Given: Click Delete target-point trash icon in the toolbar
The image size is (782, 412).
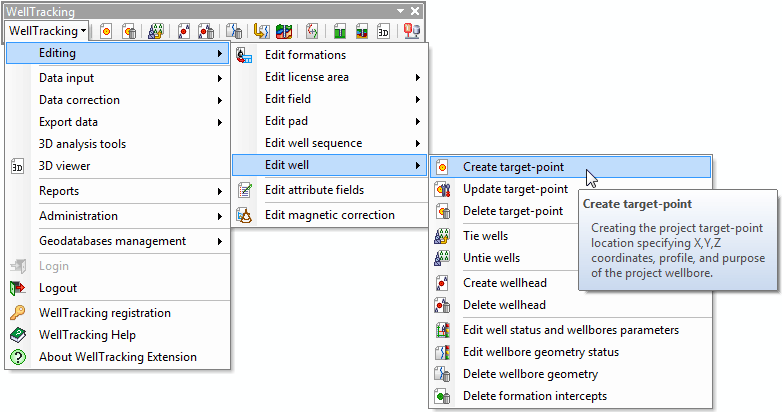Looking at the screenshot, I should pos(129,31).
